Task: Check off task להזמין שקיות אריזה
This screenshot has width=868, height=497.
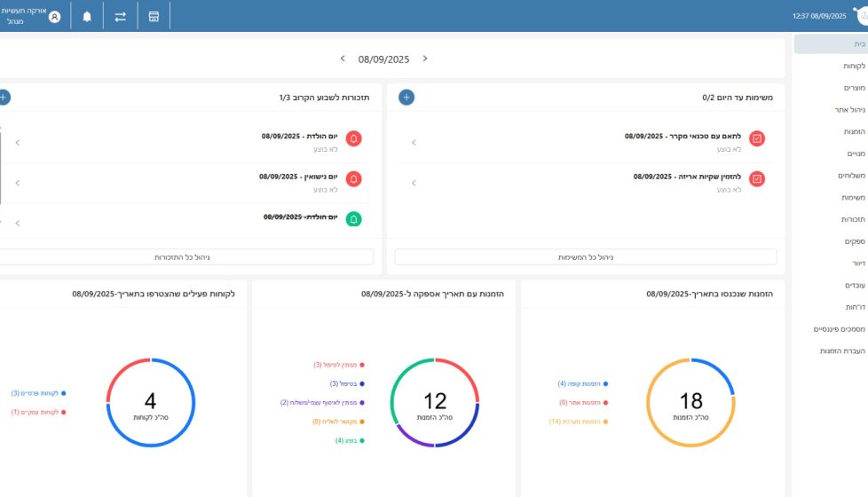Action: point(757,178)
